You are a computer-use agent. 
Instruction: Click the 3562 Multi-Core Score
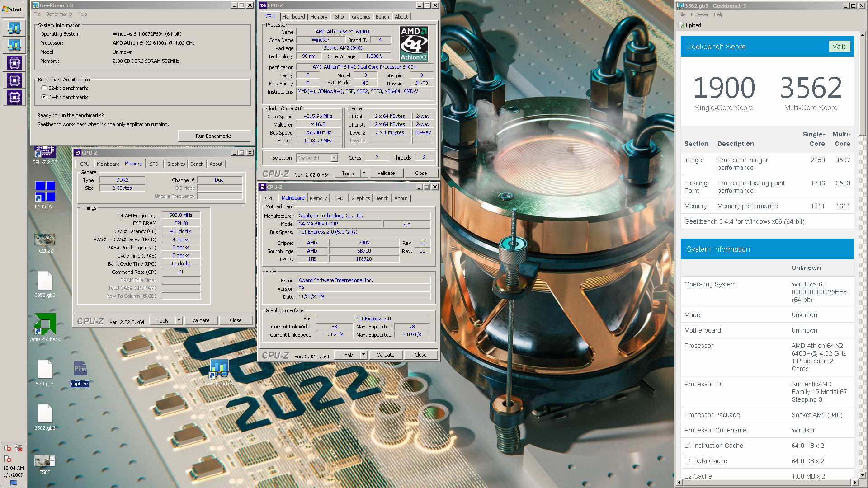click(x=811, y=88)
